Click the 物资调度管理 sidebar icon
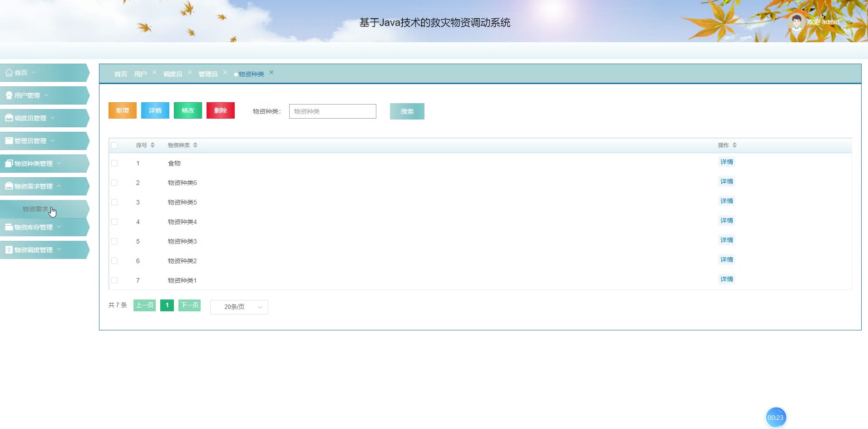The height and width of the screenshot is (429, 868). [x=9, y=249]
